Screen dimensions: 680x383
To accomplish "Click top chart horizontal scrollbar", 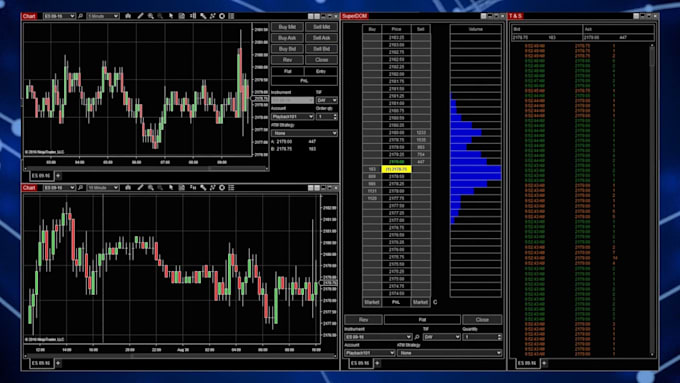I will point(146,168).
